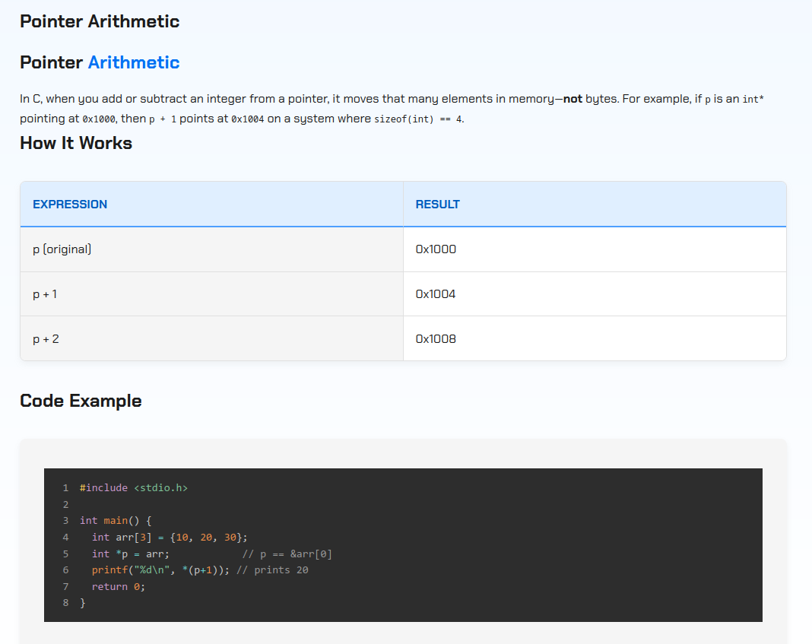Screen dimensions: 812x644
Task: Click the 'p (original)' table cell
Action: pos(212,249)
